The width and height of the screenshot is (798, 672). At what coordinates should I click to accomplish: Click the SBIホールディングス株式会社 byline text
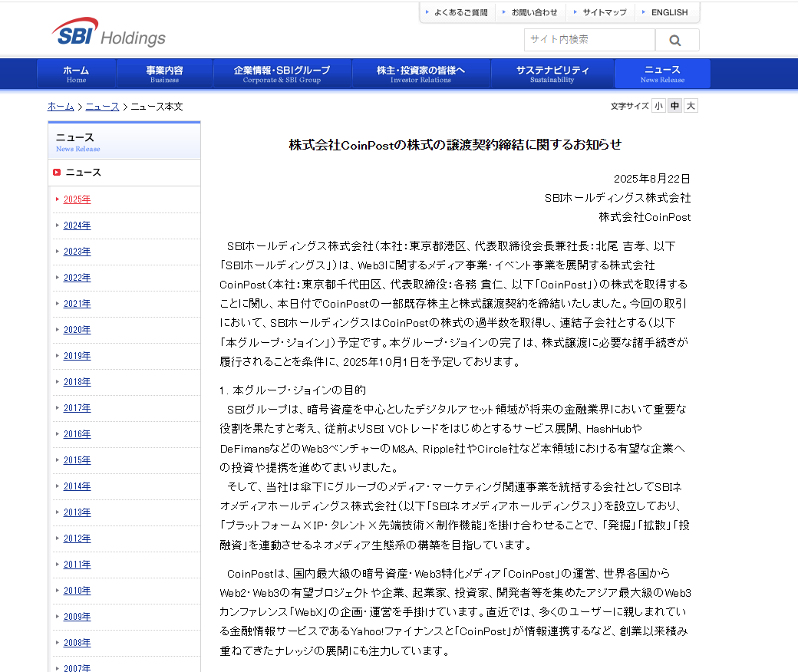618,198
